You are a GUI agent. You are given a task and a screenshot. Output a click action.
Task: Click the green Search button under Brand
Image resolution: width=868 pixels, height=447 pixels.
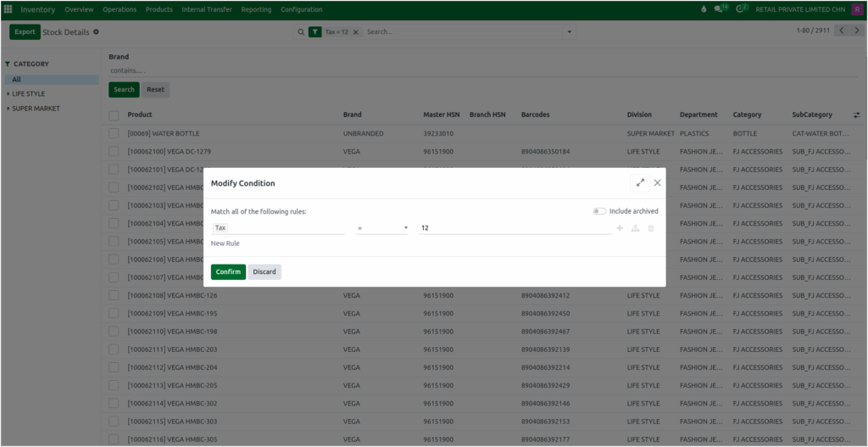click(x=124, y=90)
